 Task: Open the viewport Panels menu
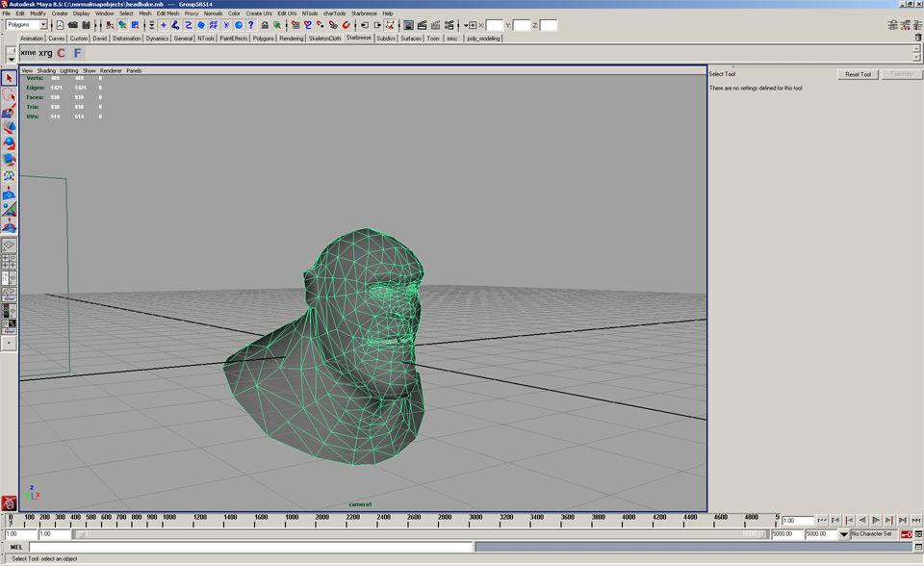point(134,71)
